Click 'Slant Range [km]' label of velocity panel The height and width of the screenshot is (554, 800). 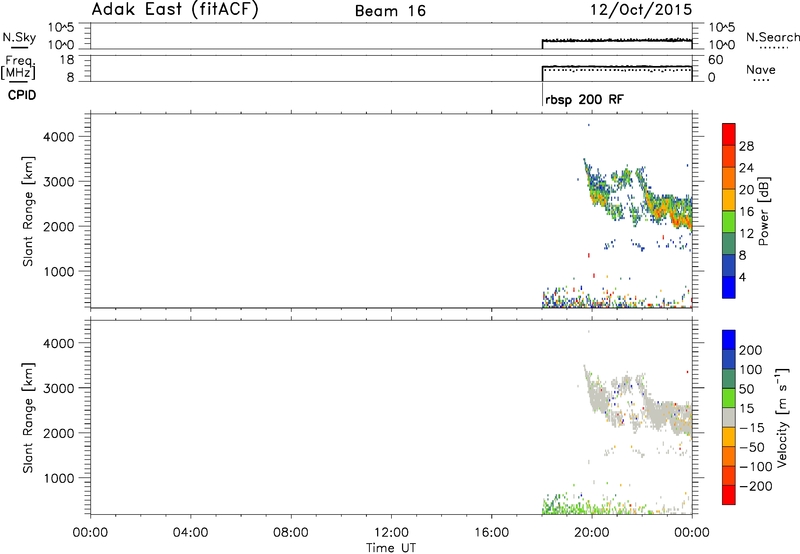[x=28, y=418]
